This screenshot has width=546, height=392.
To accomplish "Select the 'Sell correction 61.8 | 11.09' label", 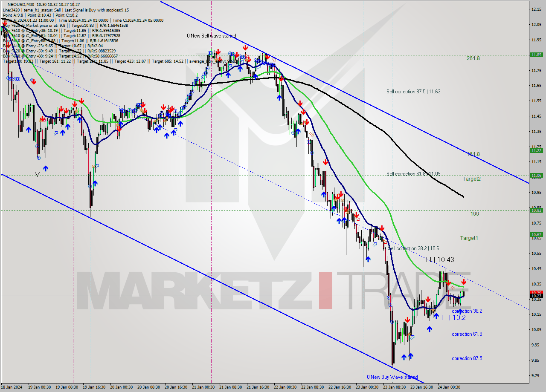I will [413, 174].
